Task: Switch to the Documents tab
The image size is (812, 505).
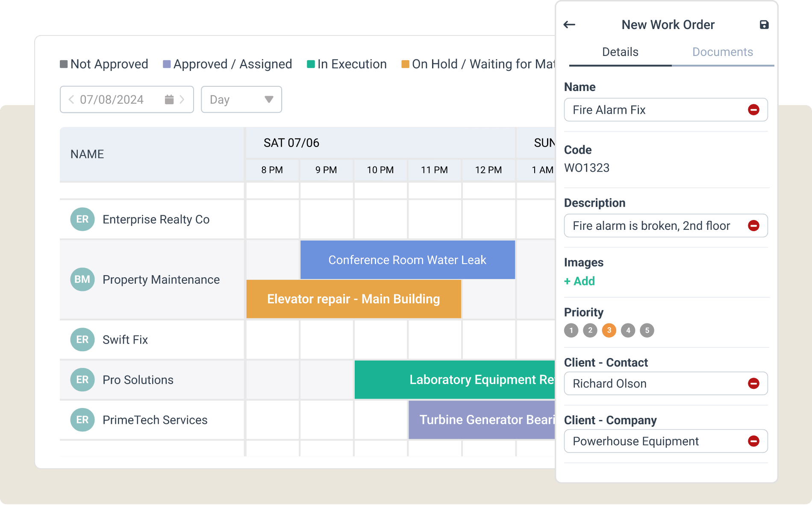Action: pyautogui.click(x=722, y=52)
